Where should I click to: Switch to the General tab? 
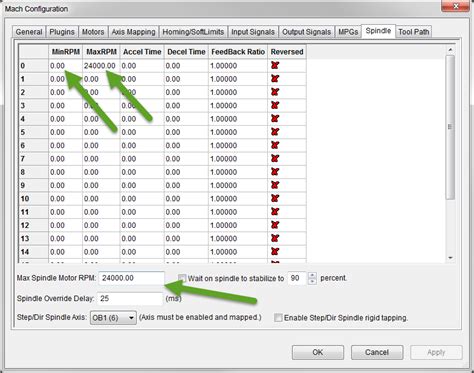(29, 32)
